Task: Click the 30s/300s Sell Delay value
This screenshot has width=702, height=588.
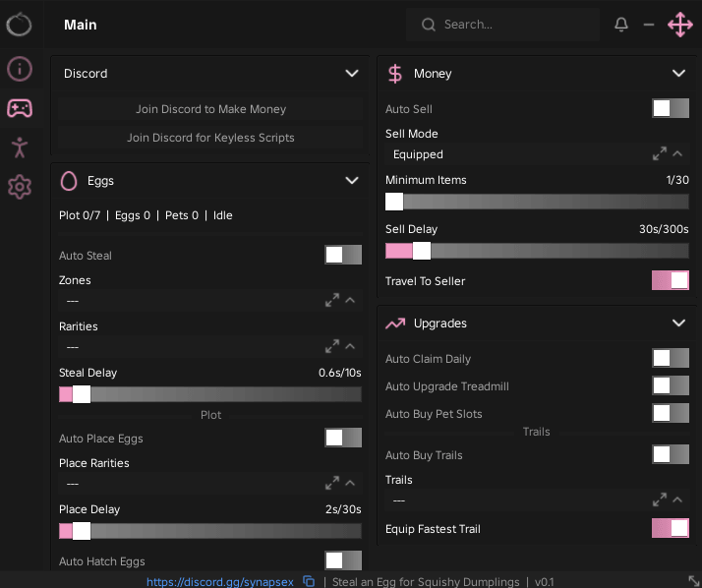Action: click(x=664, y=229)
